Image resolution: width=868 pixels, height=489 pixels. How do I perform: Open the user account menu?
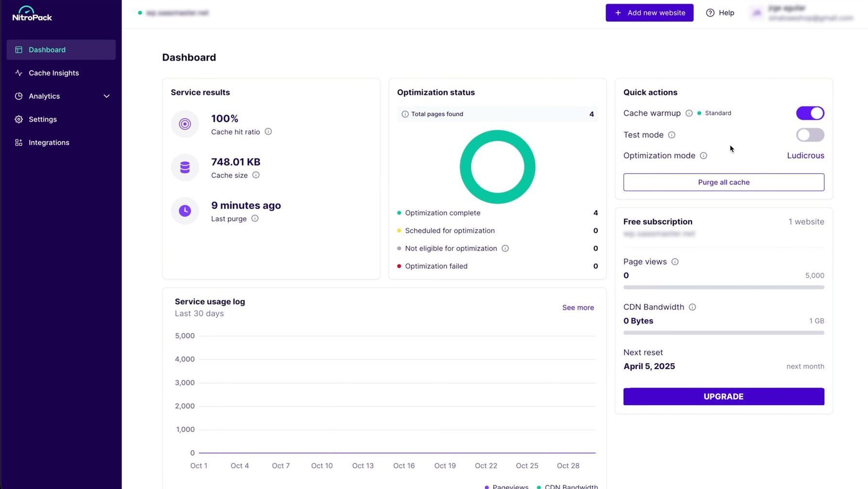coord(801,13)
